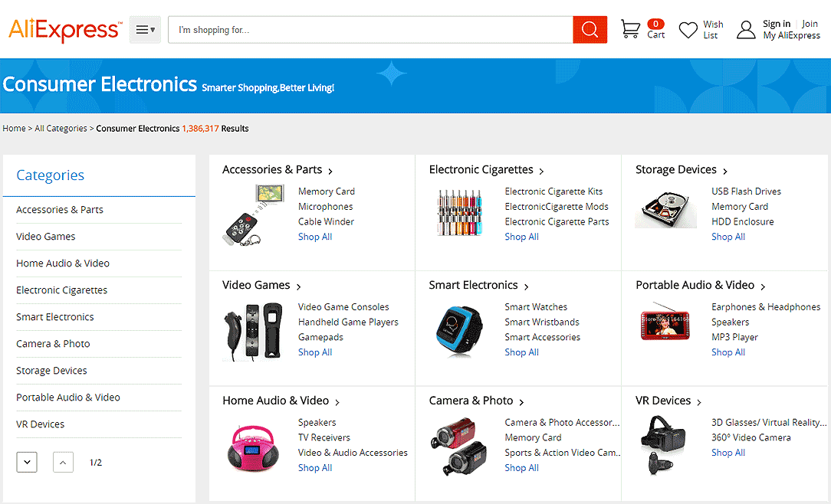The height and width of the screenshot is (504, 831).
Task: Click the Sign in link
Action: (x=777, y=24)
